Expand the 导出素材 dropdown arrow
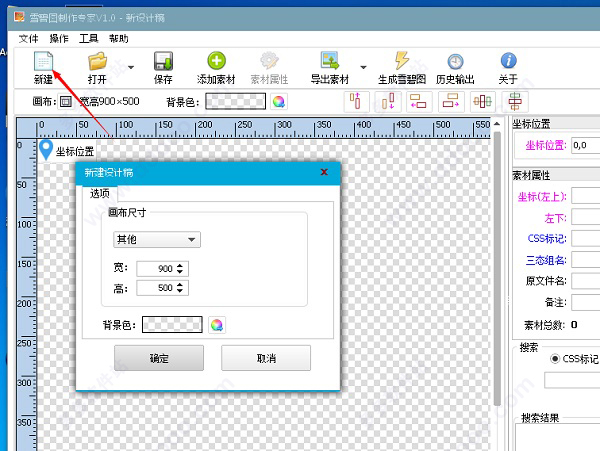The width and height of the screenshot is (600, 451). click(363, 67)
